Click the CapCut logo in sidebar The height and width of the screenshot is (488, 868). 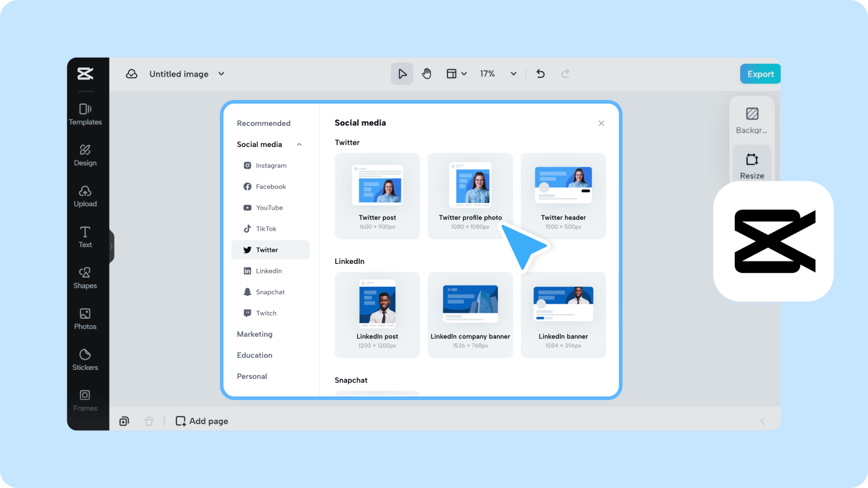click(x=85, y=74)
